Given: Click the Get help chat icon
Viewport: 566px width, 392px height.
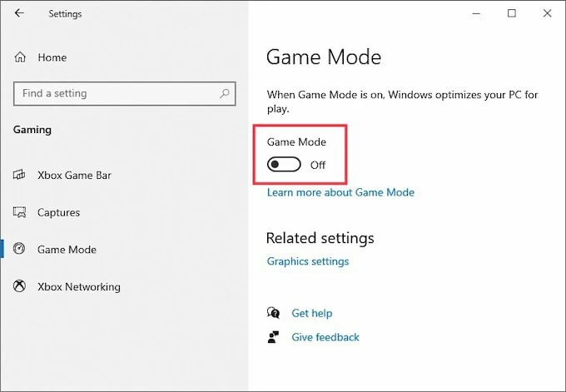Looking at the screenshot, I should (x=273, y=313).
